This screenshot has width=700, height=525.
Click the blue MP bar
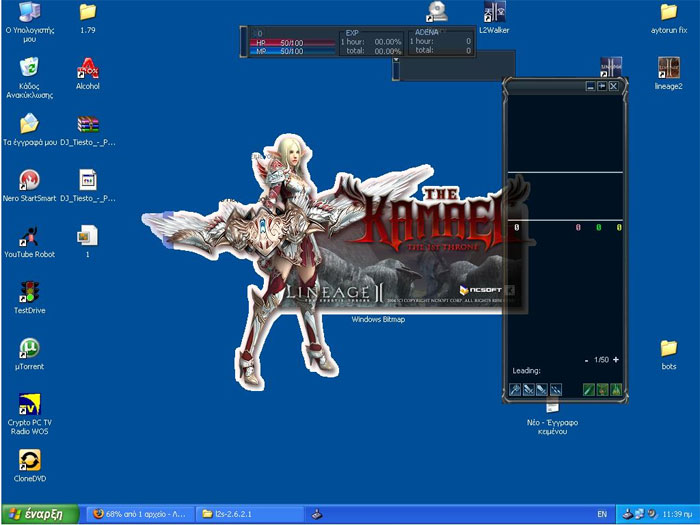[x=292, y=51]
